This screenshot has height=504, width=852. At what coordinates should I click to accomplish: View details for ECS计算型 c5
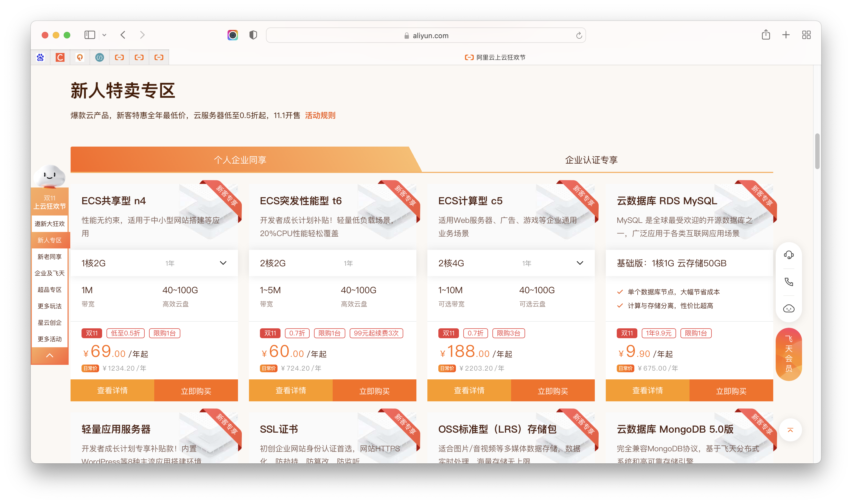(x=469, y=391)
